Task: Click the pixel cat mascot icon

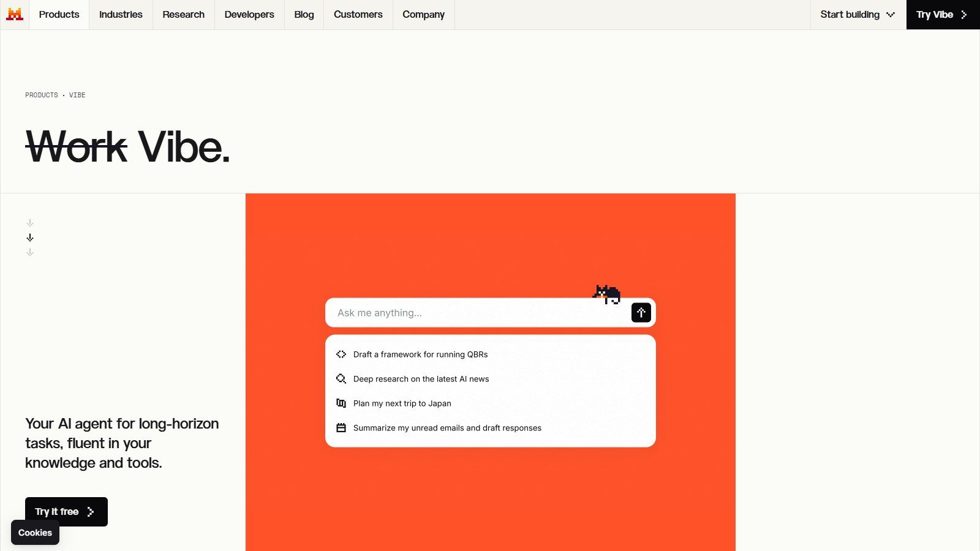Action: 607,294
